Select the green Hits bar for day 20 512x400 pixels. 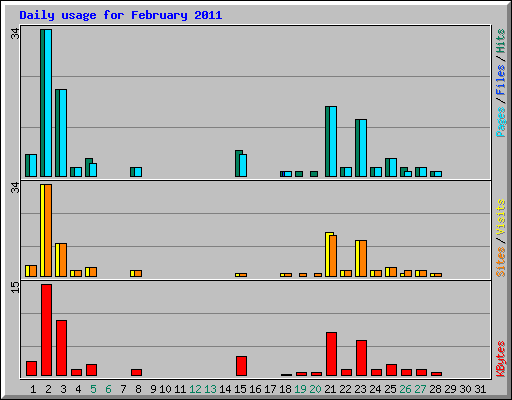pos(314,174)
